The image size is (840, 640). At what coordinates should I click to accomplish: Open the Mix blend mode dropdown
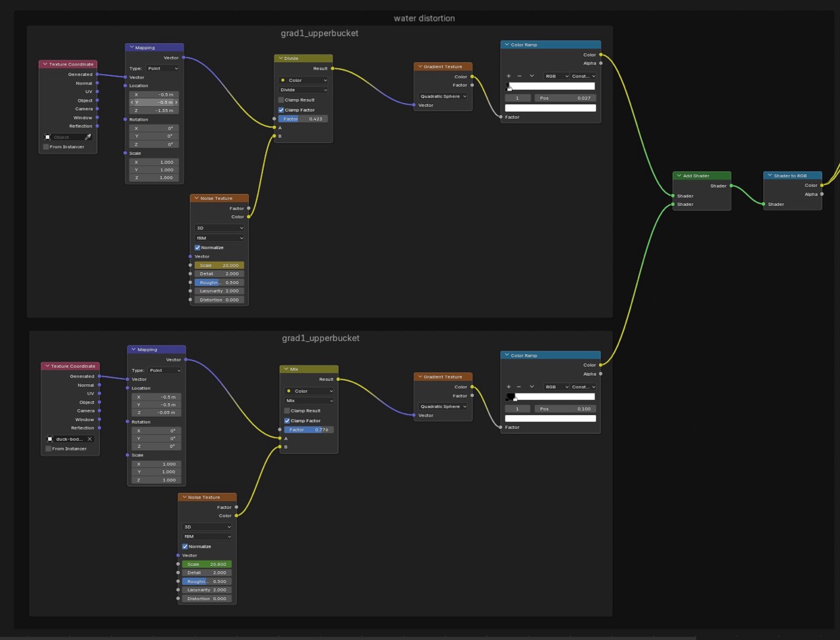click(309, 401)
